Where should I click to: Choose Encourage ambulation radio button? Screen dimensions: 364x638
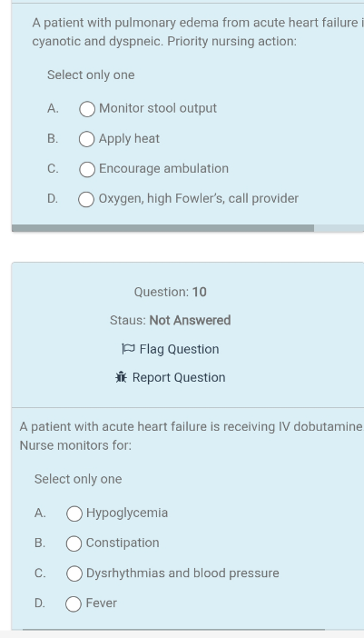(87, 169)
